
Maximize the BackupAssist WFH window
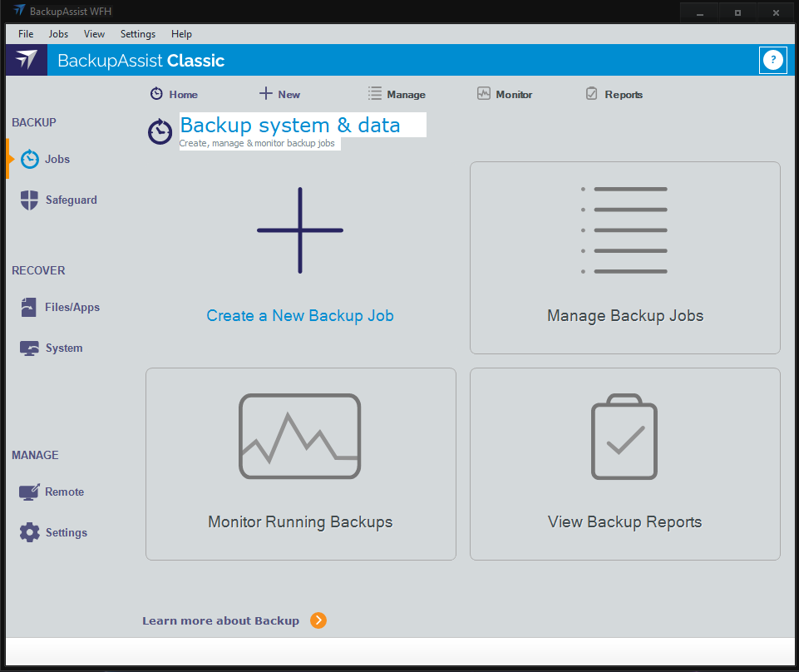[737, 12]
